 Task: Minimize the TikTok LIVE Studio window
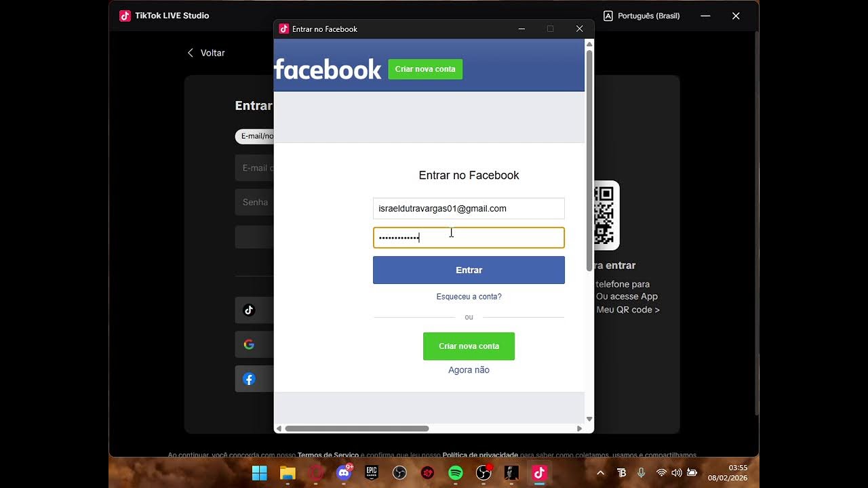(x=706, y=16)
